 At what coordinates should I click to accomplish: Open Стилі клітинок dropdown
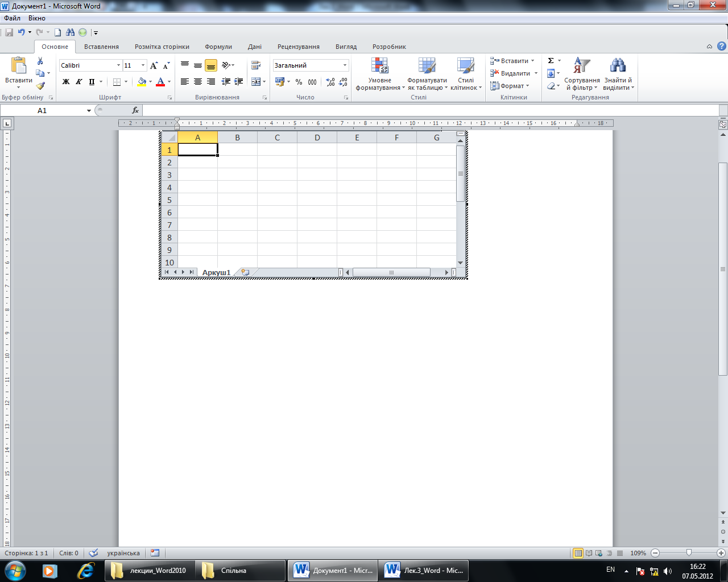[466, 74]
